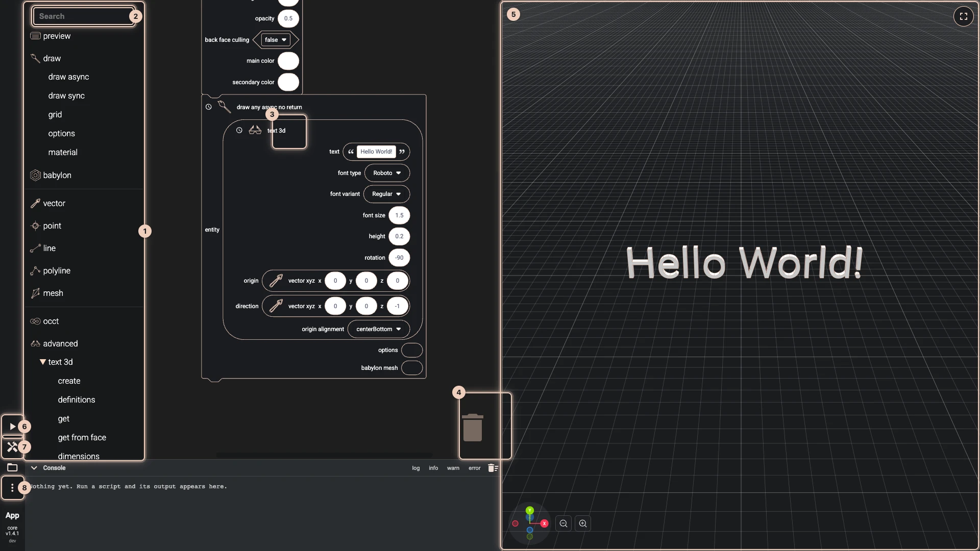Open the preview category

pyautogui.click(x=57, y=36)
